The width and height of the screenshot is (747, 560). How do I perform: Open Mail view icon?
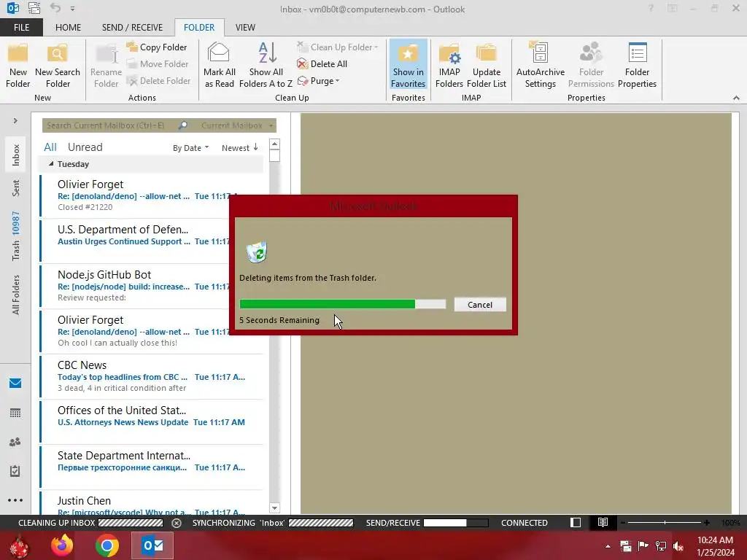pyautogui.click(x=15, y=384)
